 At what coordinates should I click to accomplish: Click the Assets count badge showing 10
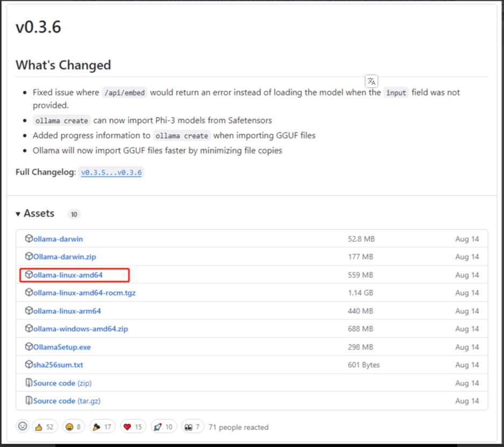coord(74,214)
